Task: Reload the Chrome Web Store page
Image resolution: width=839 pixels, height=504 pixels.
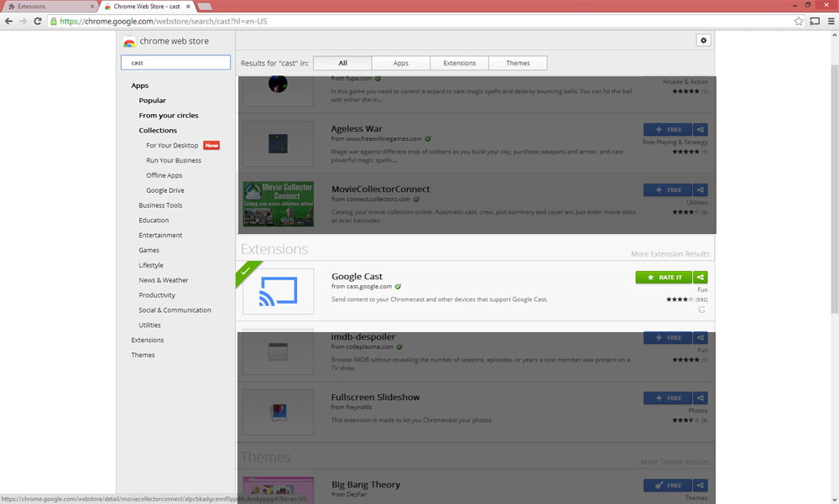Action: click(38, 21)
